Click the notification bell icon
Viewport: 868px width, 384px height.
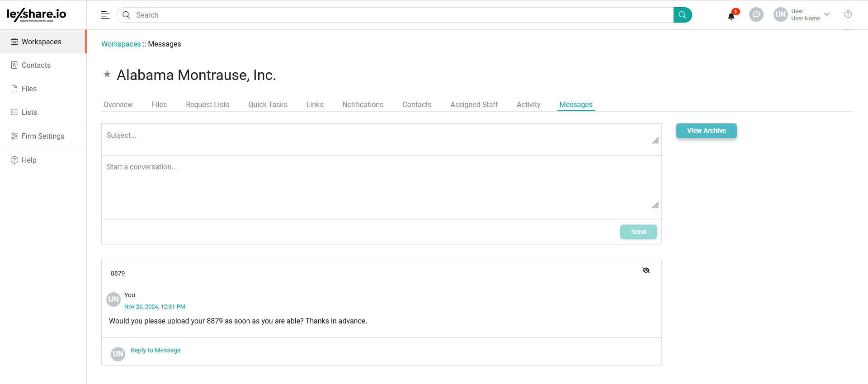(x=731, y=16)
